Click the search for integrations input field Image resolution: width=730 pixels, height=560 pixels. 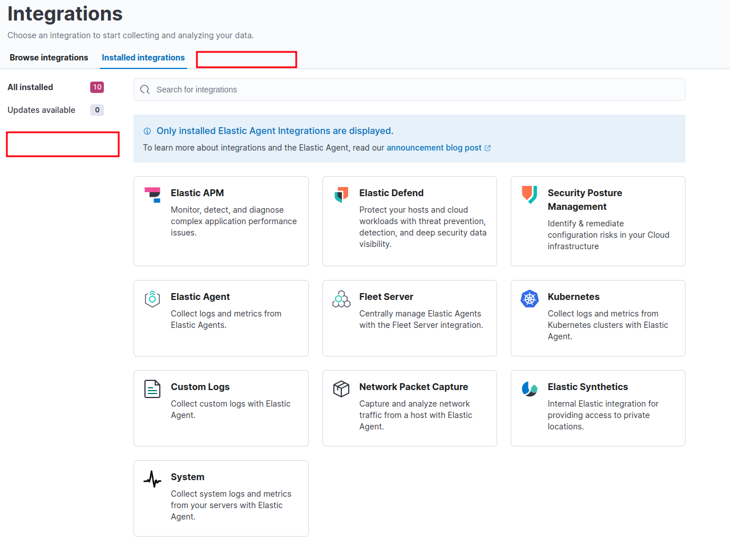tap(400, 90)
